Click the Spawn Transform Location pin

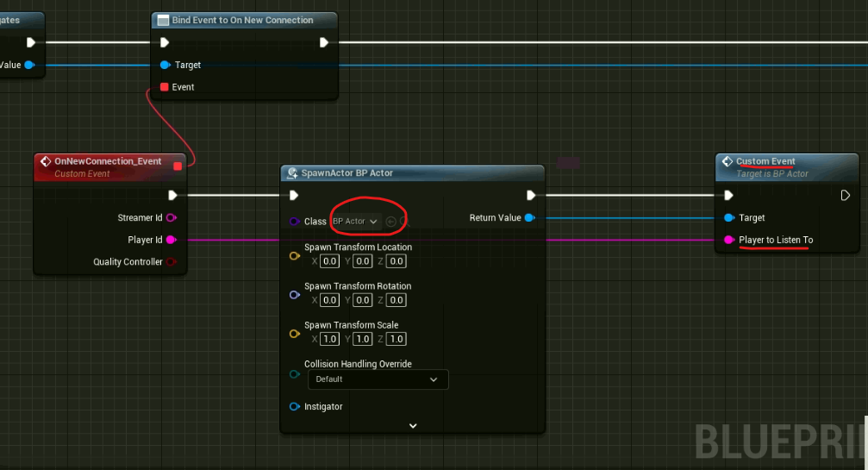295,256
